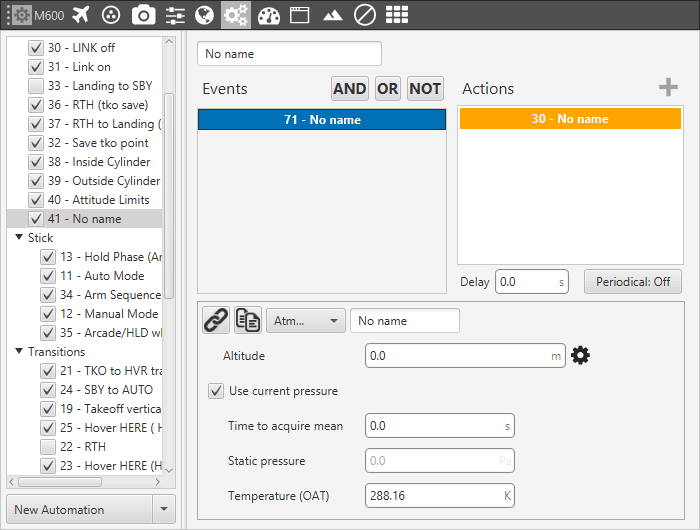This screenshot has height=530, width=700.
Task: Click the NOT operator button
Action: click(425, 88)
